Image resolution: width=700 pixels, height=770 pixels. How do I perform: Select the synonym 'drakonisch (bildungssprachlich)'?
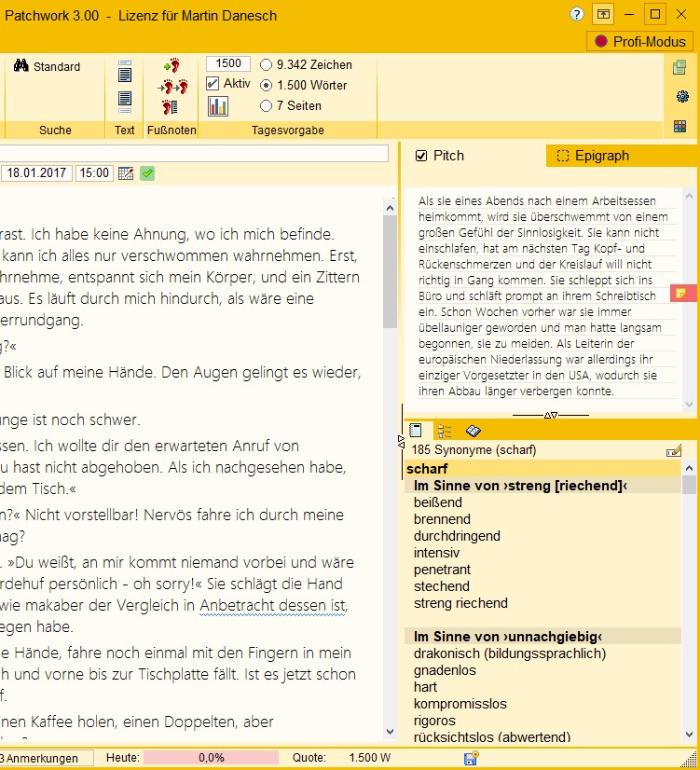point(510,653)
